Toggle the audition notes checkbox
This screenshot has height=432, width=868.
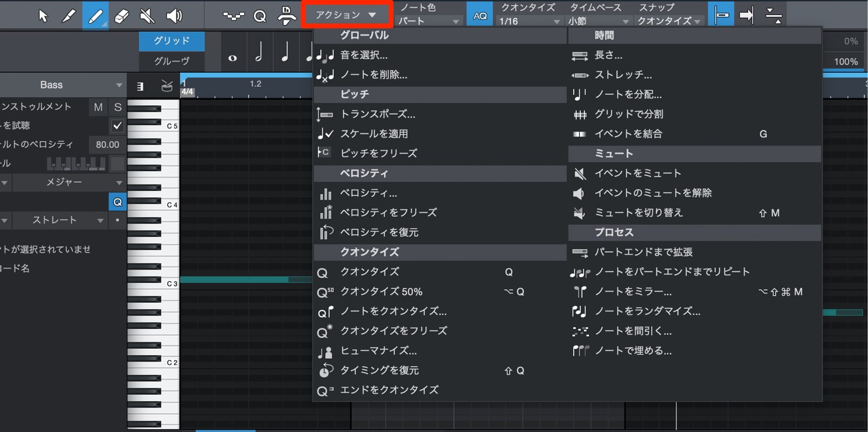click(118, 126)
